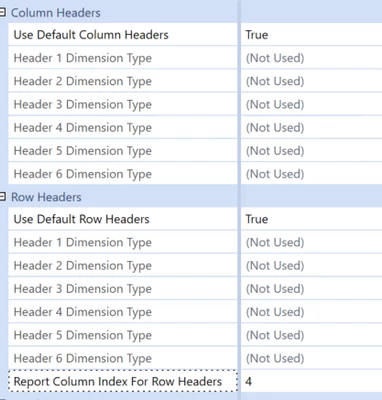
Task: Edit the Report Column Index value 4
Action: point(312,381)
